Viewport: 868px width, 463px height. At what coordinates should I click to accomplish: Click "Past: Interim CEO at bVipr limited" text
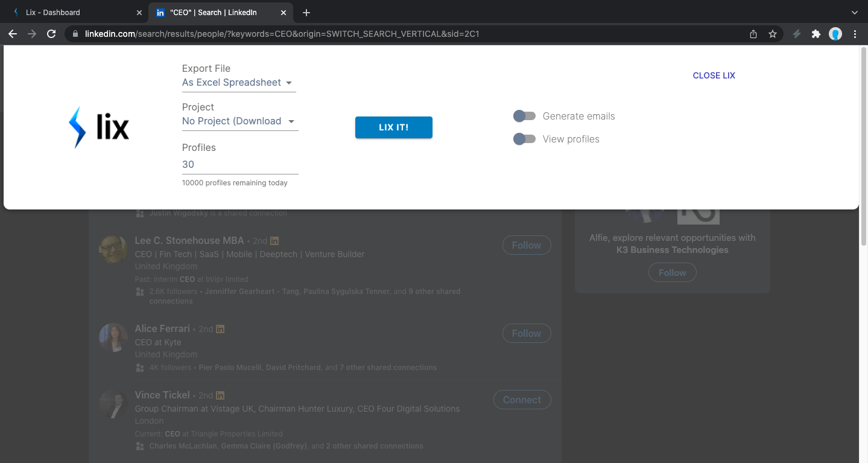[x=192, y=279]
